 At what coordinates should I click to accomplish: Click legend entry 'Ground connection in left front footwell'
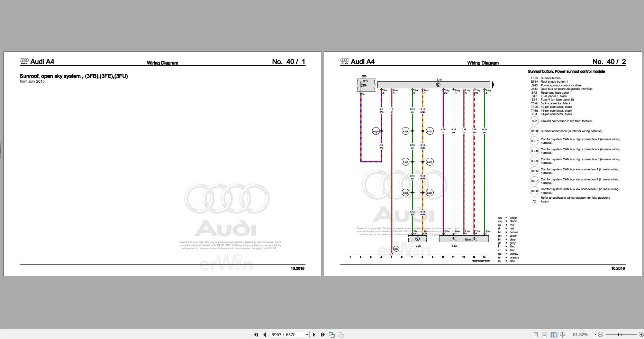[566, 121]
